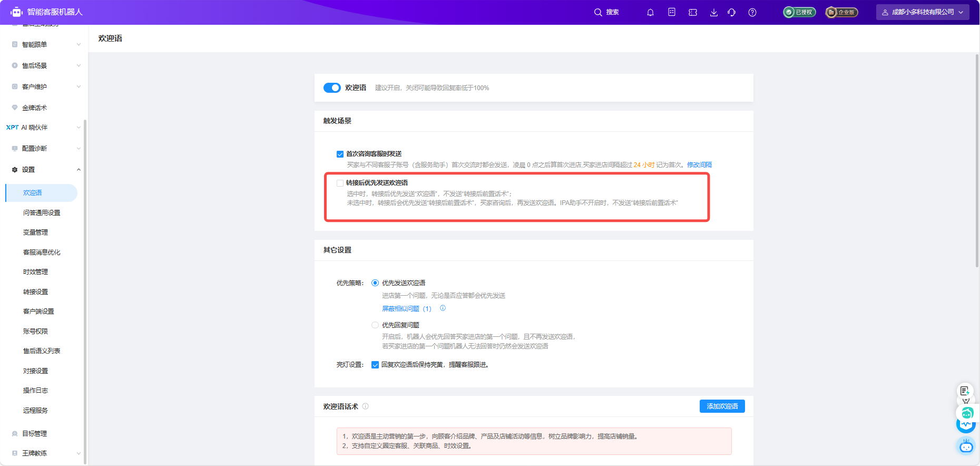This screenshot has height=466, width=980.
Task: Open the 成都小多科技有限公司 account dropdown
Action: pos(923,12)
